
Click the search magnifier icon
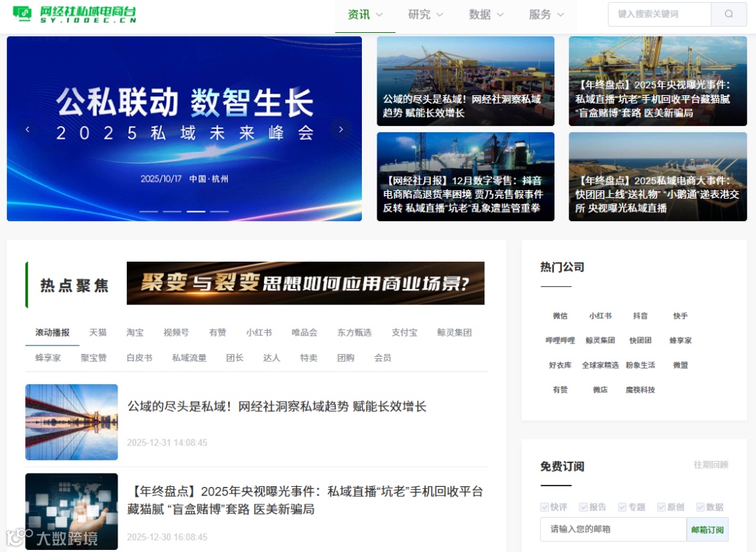coord(729,14)
